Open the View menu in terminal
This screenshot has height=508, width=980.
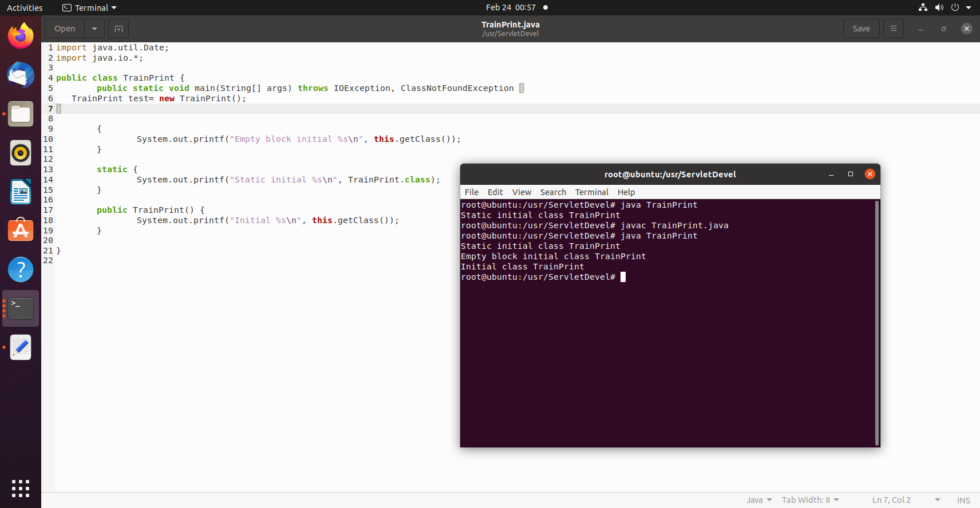point(521,192)
